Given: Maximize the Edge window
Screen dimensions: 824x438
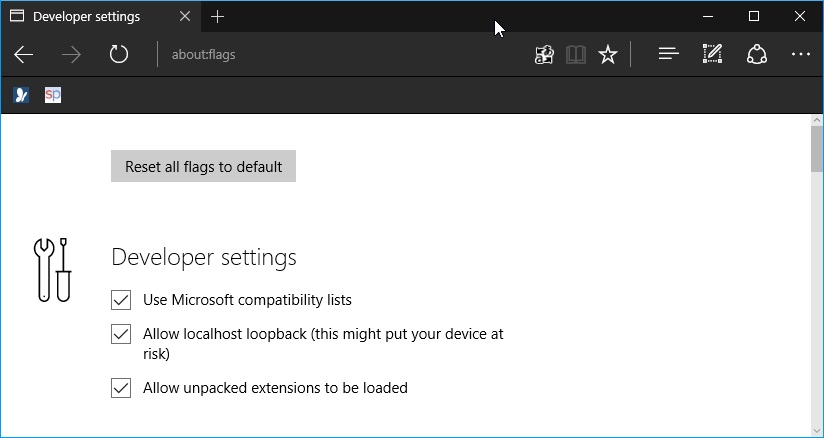Looking at the screenshot, I should (754, 17).
